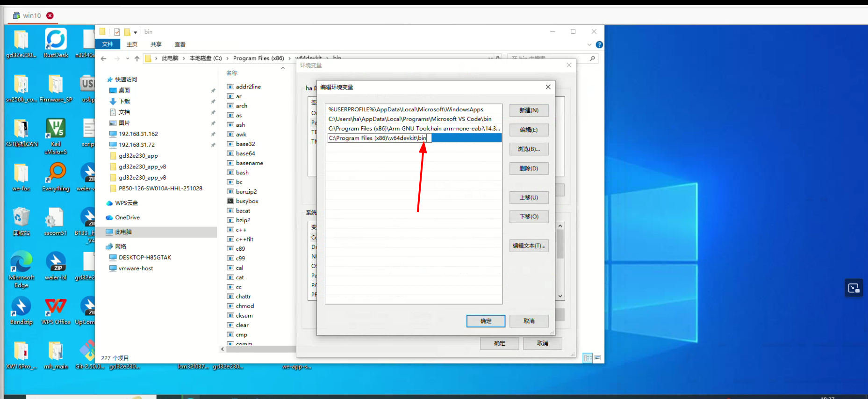The width and height of the screenshot is (868, 399).
Task: Open the Everything search app icon
Action: [x=56, y=174]
